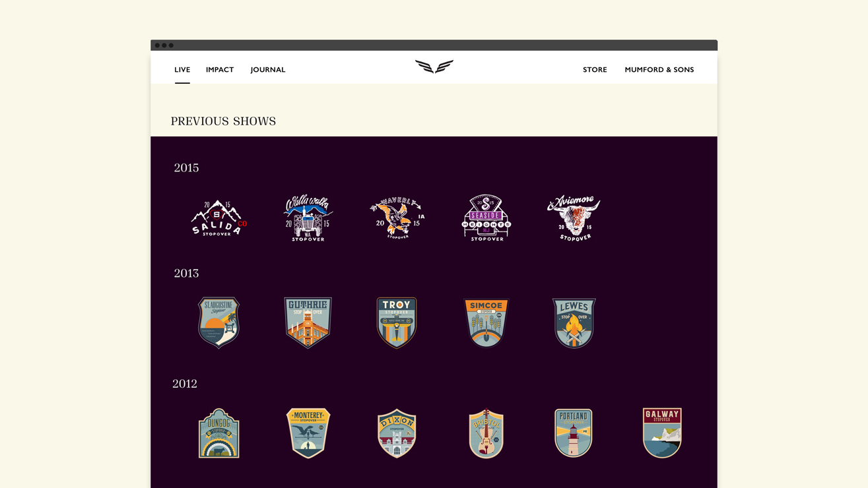The height and width of the screenshot is (488, 868).
Task: Open the MUMFORD & SONS link
Action: pyautogui.click(x=659, y=69)
